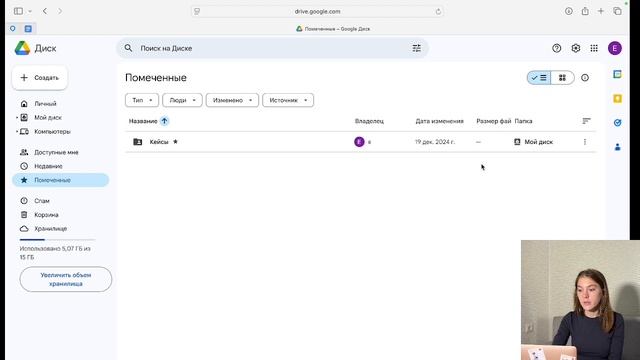Show details info panel icon

(x=585, y=78)
